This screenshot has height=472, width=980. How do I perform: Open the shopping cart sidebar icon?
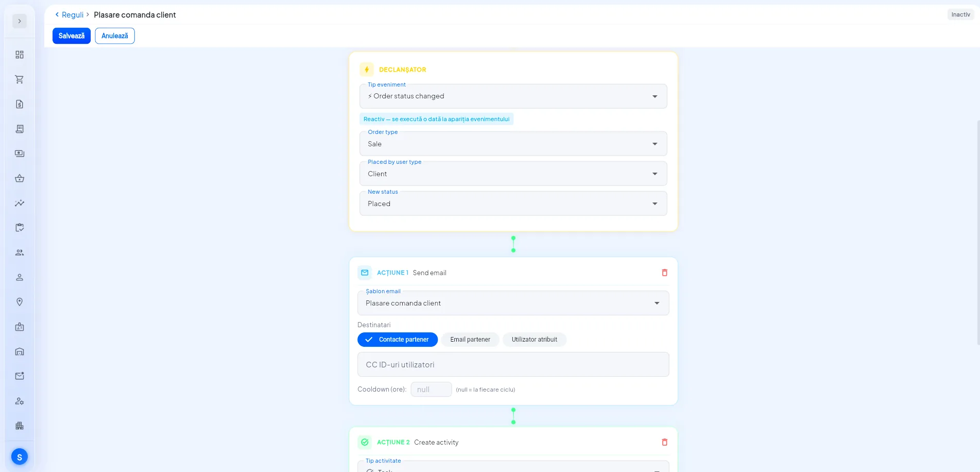(20, 79)
